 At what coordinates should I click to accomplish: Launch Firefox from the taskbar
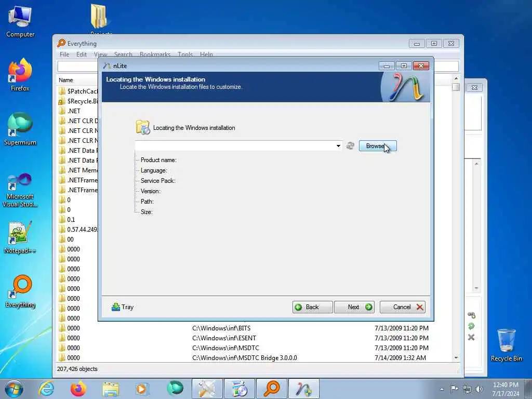tap(78, 389)
